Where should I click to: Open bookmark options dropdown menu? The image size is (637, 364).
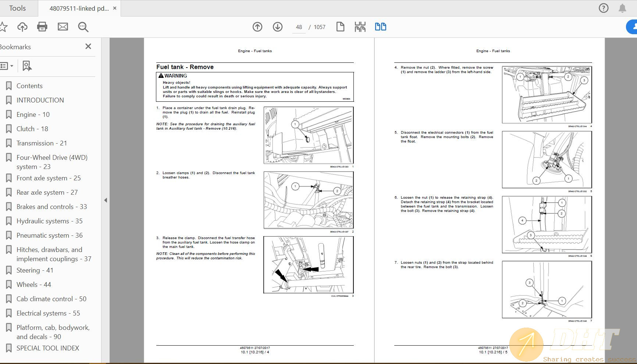[7, 66]
